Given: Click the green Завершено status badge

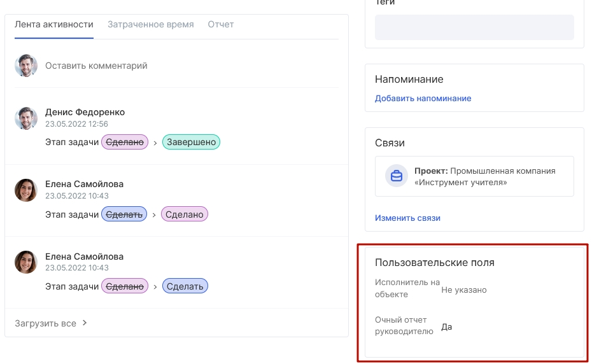Looking at the screenshot, I should point(191,142).
